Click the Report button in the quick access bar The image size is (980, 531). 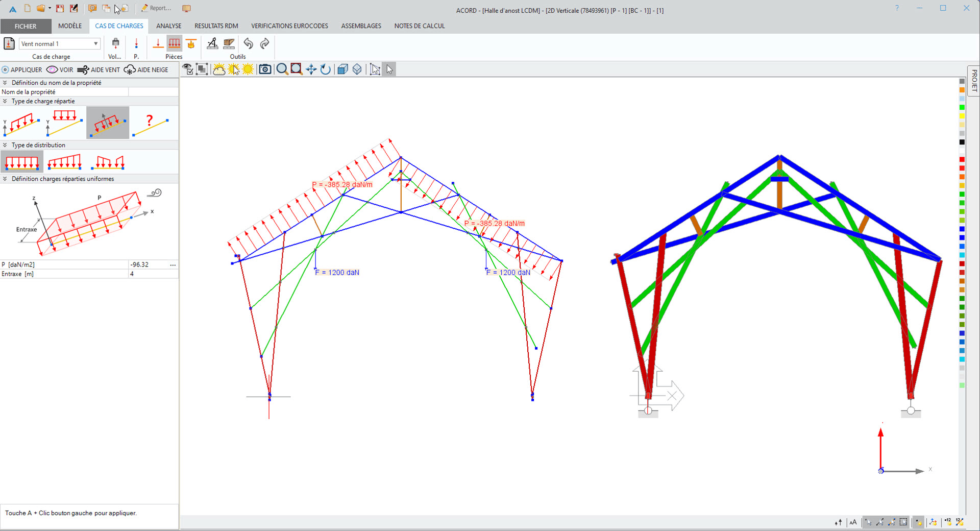(156, 8)
